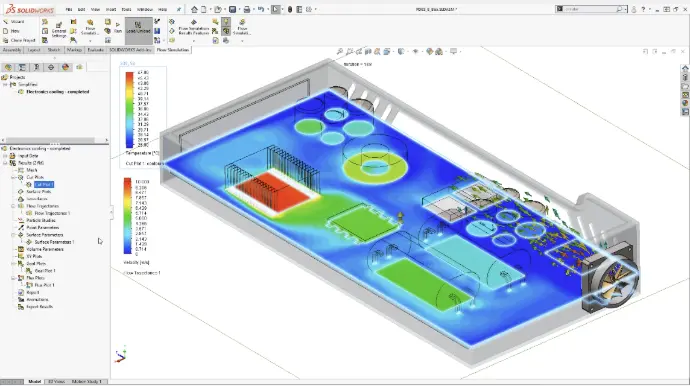Click the Rebuild traffic light icon
This screenshot has height=386, width=690.
290,9
